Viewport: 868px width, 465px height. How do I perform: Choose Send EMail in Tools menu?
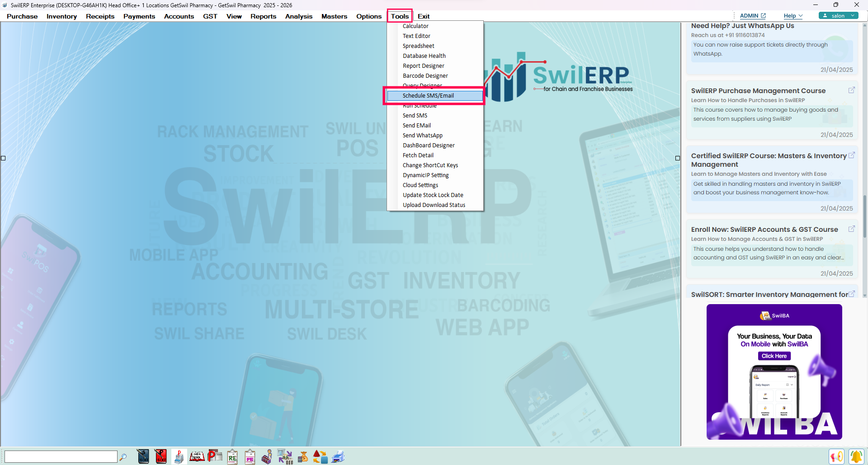(435, 126)
